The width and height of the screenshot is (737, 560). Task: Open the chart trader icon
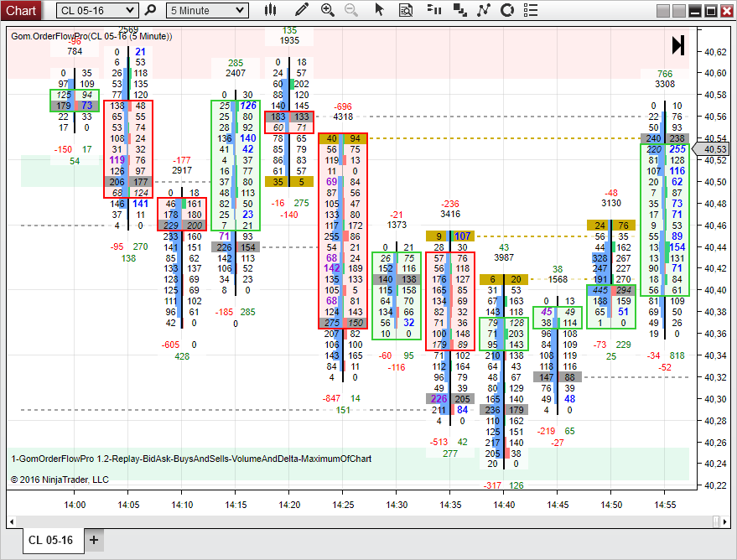click(x=433, y=10)
